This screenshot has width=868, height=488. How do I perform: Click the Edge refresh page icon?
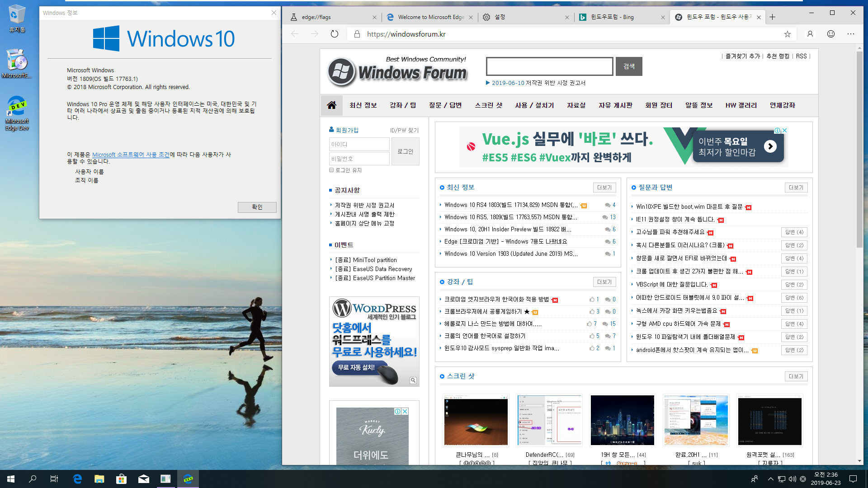point(335,34)
